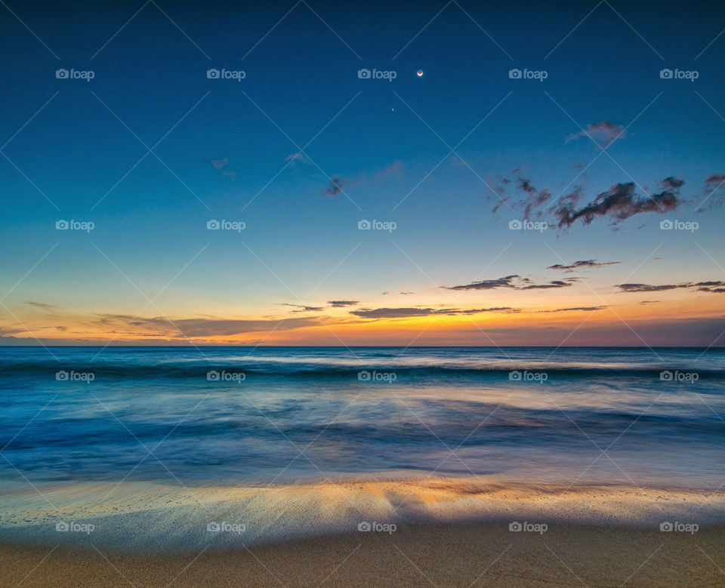
Task: Click the dry sand along the bottom edge
Action: tap(362, 566)
